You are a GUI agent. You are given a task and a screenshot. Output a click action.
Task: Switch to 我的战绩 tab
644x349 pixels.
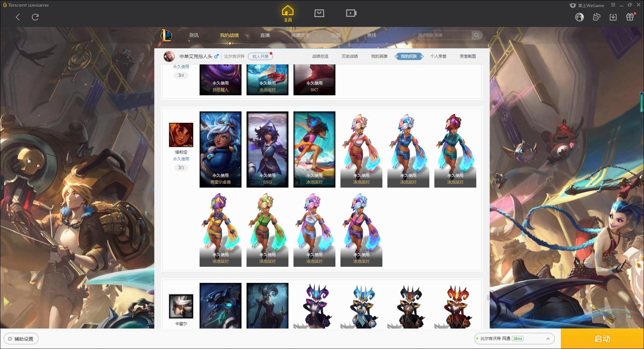pos(229,35)
